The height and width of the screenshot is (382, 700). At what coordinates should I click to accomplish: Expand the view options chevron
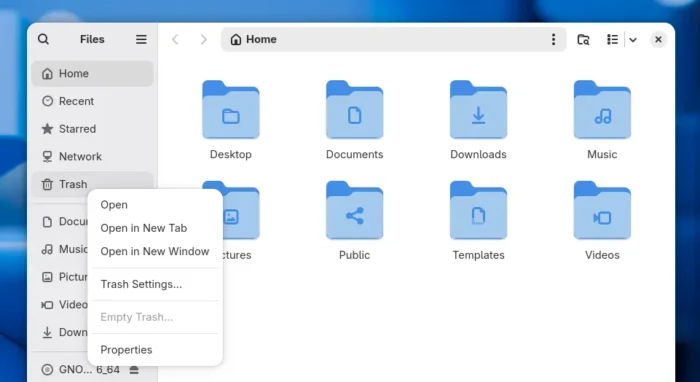pyautogui.click(x=633, y=40)
